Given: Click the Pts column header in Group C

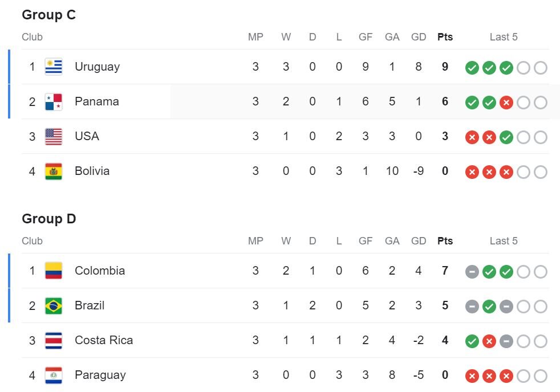Looking at the screenshot, I should point(445,37).
